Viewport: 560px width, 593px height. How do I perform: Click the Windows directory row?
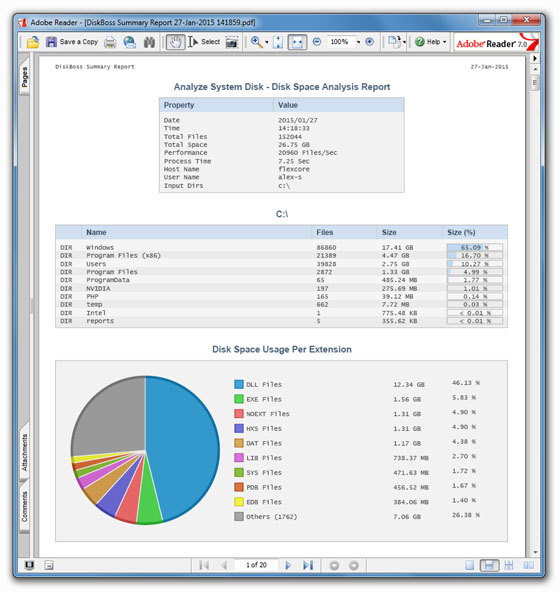point(281,247)
